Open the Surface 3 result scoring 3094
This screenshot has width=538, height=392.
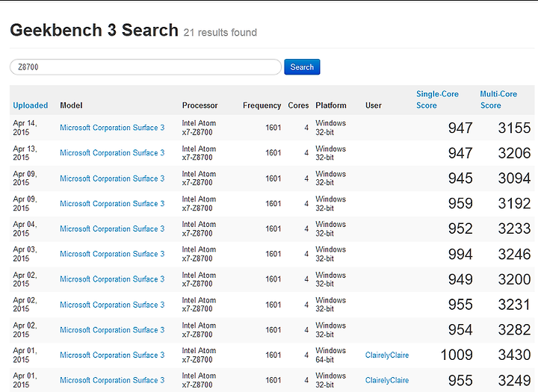[x=112, y=178]
